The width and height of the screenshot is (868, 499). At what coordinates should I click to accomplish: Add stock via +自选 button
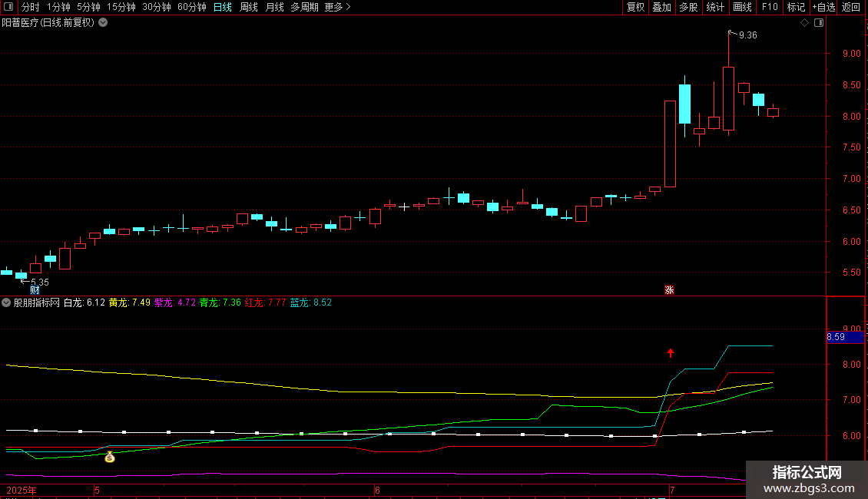coord(823,7)
